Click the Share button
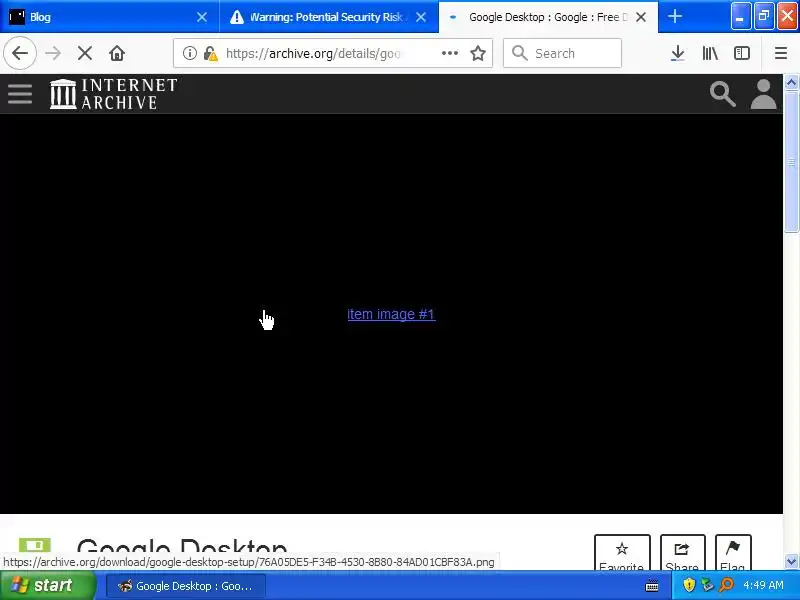 682,553
